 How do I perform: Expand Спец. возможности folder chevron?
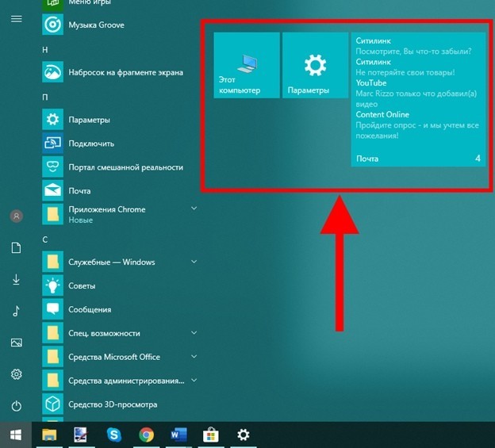click(x=194, y=332)
